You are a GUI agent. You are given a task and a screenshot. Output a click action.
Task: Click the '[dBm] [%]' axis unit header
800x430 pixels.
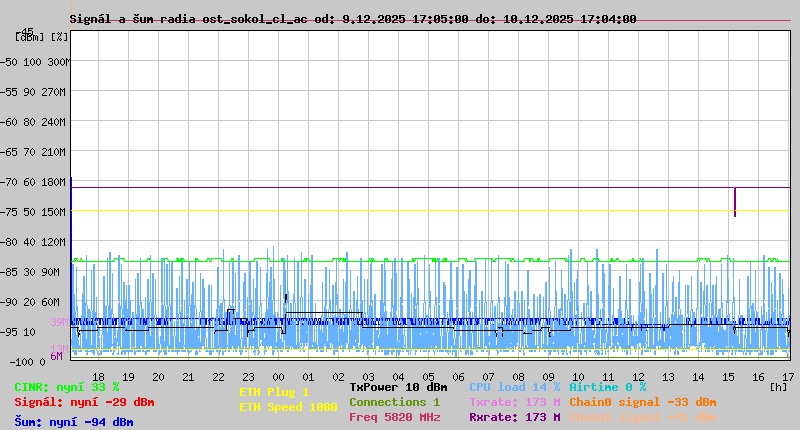(x=42, y=37)
